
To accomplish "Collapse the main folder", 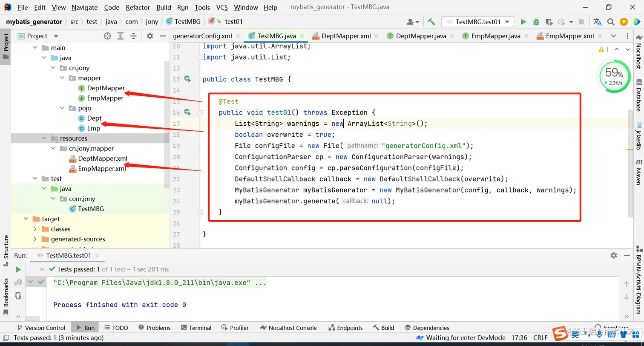I will (x=36, y=48).
